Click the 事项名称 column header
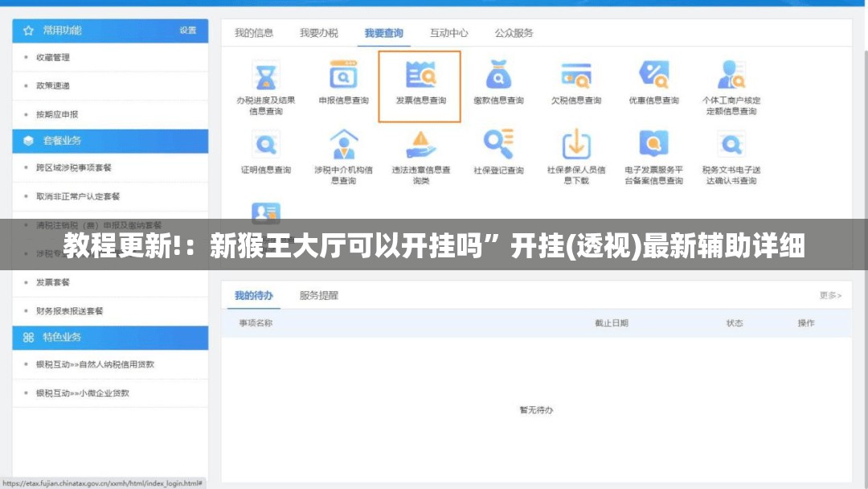Image resolution: width=868 pixels, height=489 pixels. point(256,323)
